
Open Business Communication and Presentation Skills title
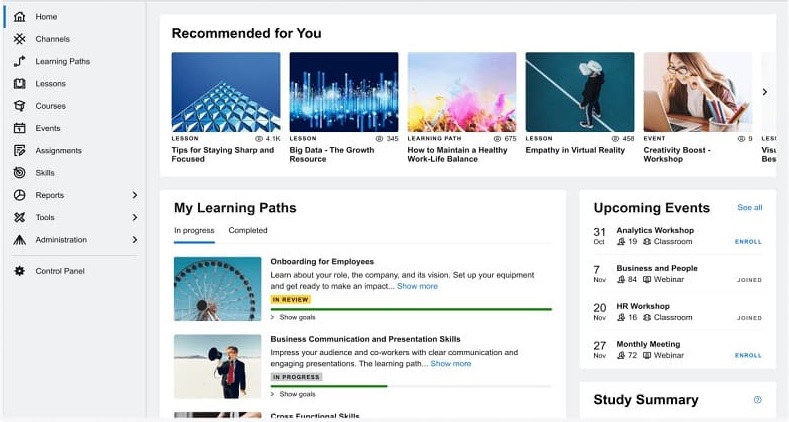point(365,339)
